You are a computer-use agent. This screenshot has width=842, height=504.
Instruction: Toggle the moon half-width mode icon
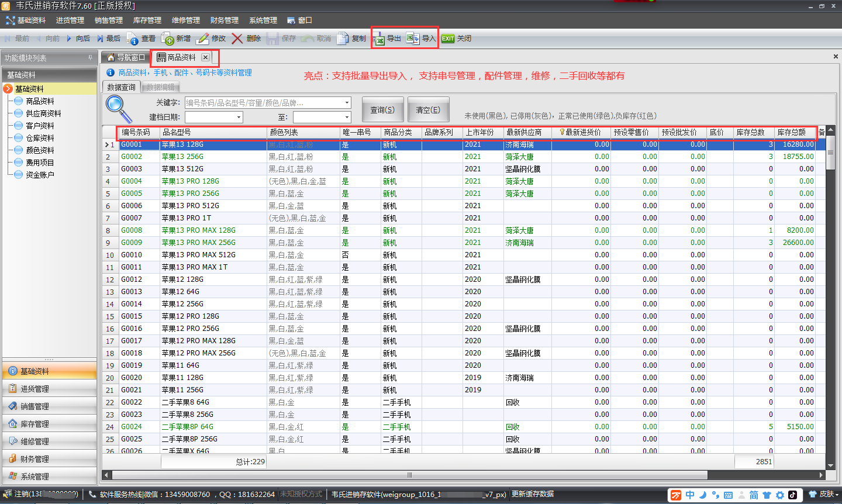pyautogui.click(x=703, y=495)
